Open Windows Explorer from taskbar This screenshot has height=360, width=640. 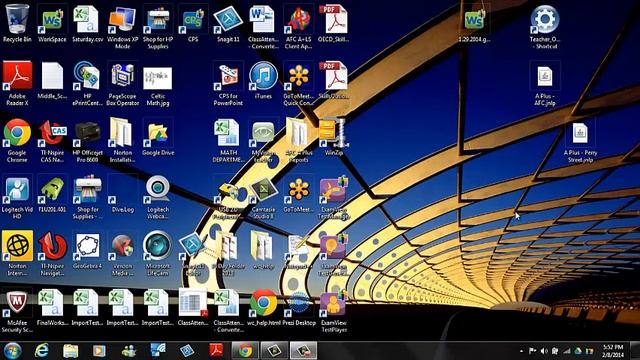(x=70, y=351)
